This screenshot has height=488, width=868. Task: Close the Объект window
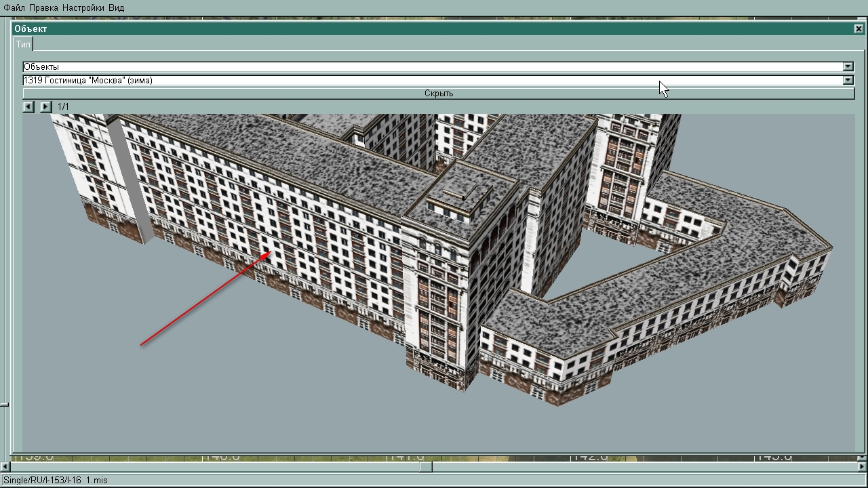(x=859, y=29)
